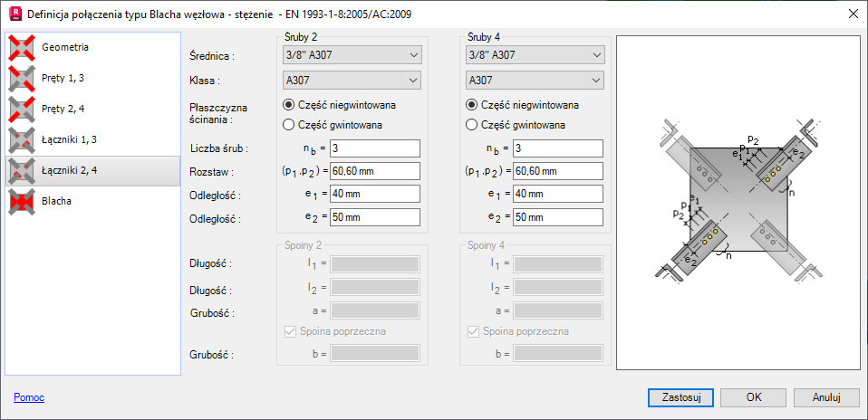The width and height of the screenshot is (868, 420).
Task: Click the gusset plate connection preview diagram
Action: click(739, 203)
